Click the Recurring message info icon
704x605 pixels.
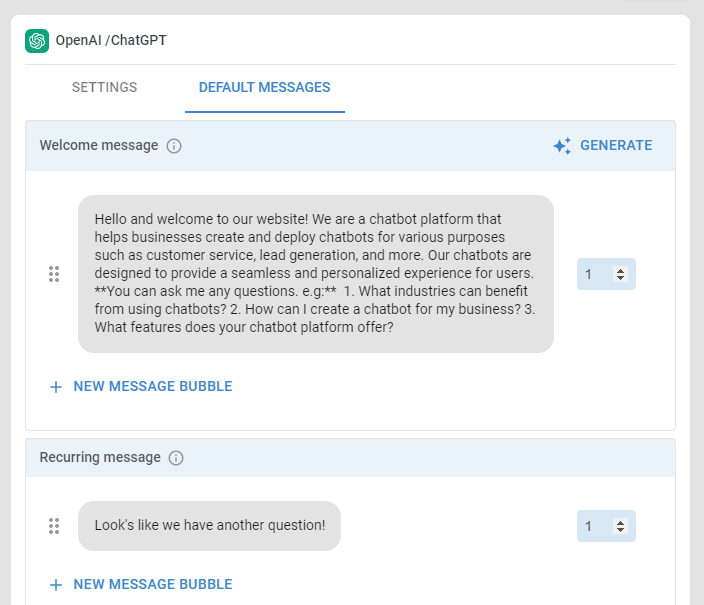click(176, 458)
